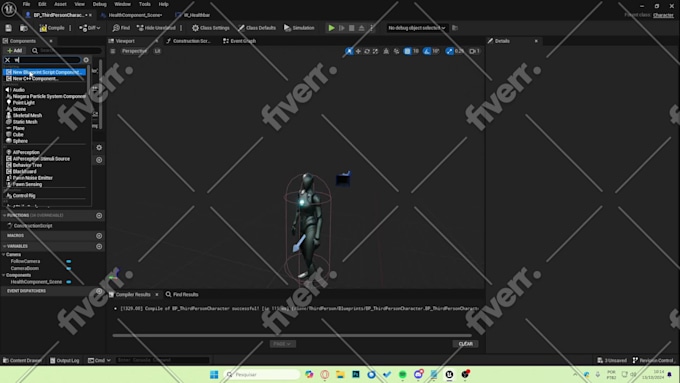This screenshot has height=383, width=680.
Task: Click the Save blueprint icon
Action: (x=8, y=28)
